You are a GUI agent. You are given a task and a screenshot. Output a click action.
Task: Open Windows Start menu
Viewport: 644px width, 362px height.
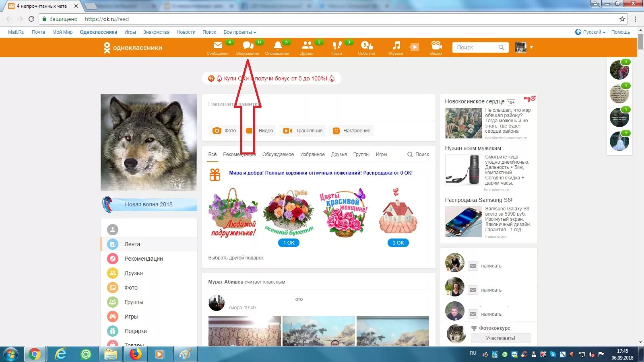[x=11, y=354]
